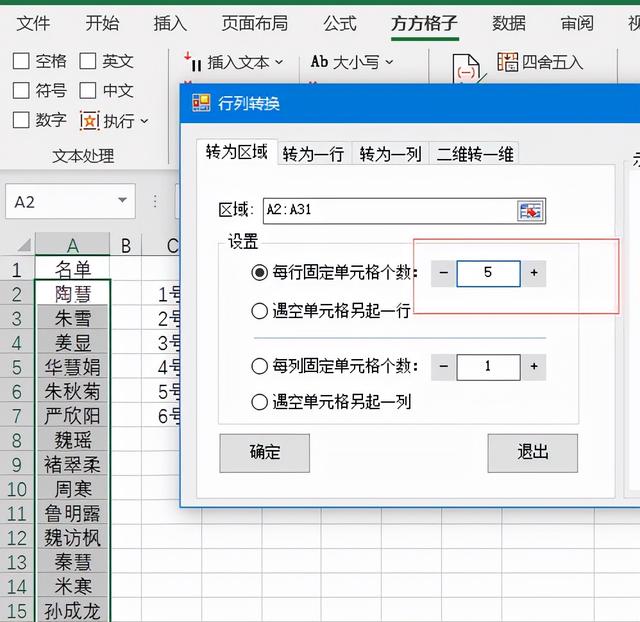Increase 每列固定单元格个数 with plus button

(534, 367)
